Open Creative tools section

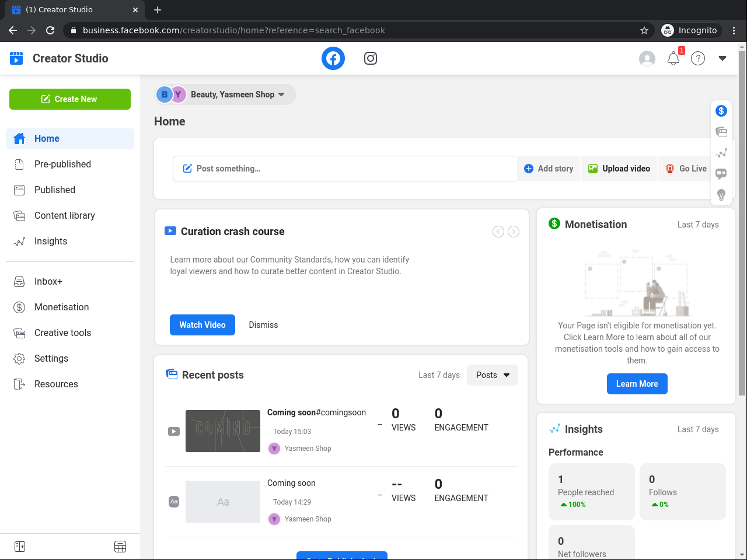click(70, 332)
